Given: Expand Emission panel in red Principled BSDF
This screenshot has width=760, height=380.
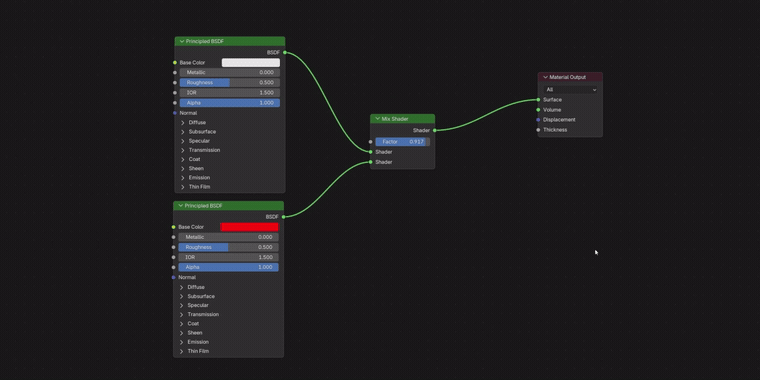Looking at the screenshot, I should pyautogui.click(x=182, y=342).
